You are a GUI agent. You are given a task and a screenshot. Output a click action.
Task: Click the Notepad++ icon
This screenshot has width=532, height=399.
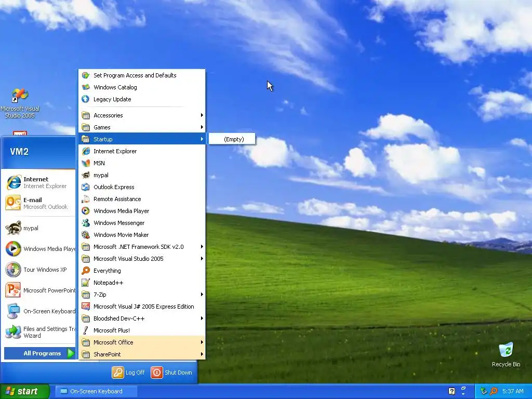click(86, 283)
